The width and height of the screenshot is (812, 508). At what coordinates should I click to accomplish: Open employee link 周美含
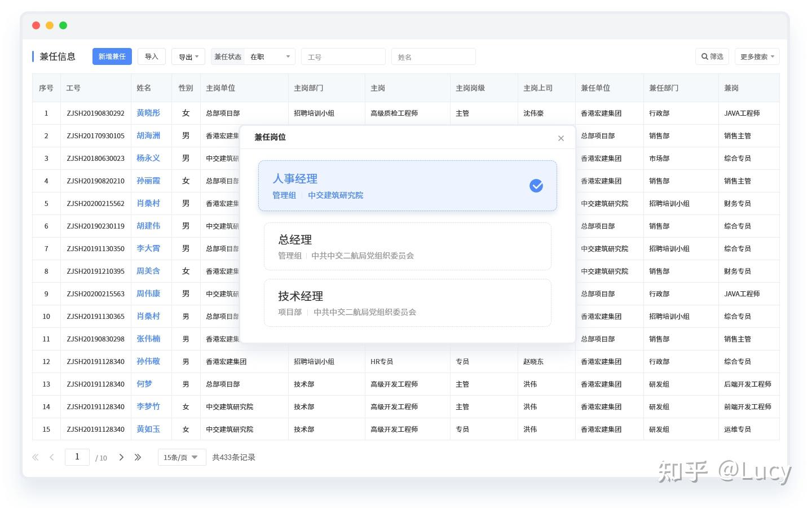(148, 271)
